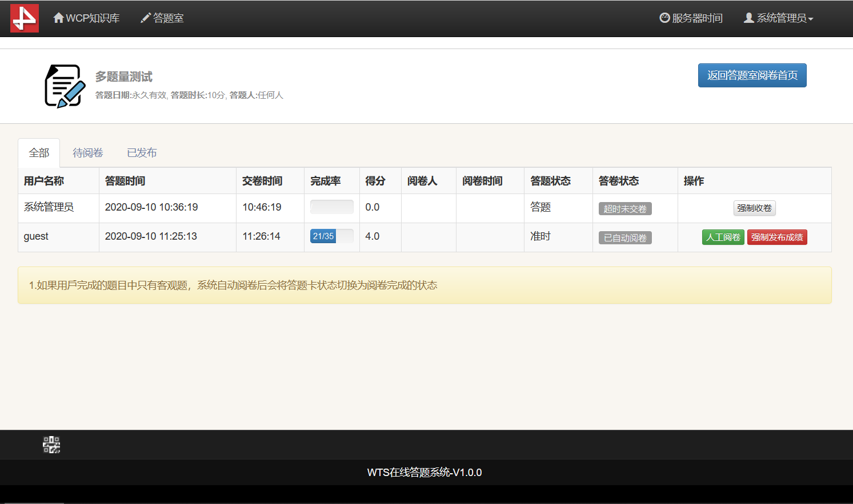The height and width of the screenshot is (504, 853).
Task: Switch to the 已发布 tab
Action: click(142, 153)
